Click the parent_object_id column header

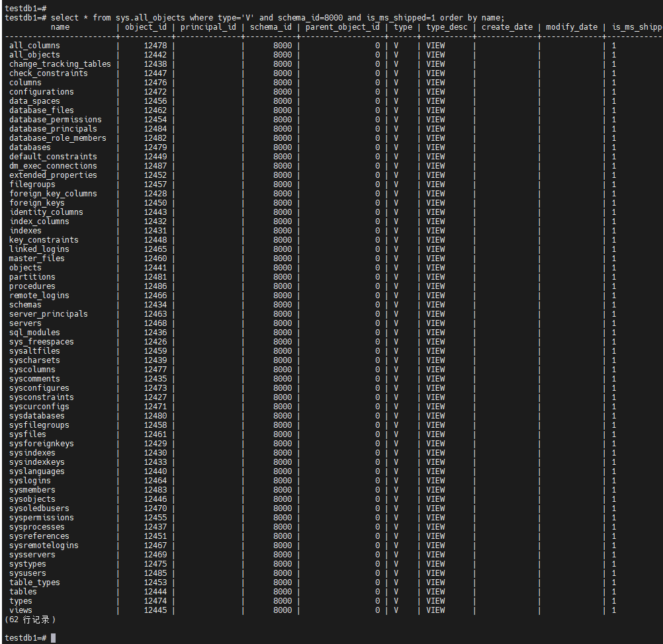click(342, 27)
